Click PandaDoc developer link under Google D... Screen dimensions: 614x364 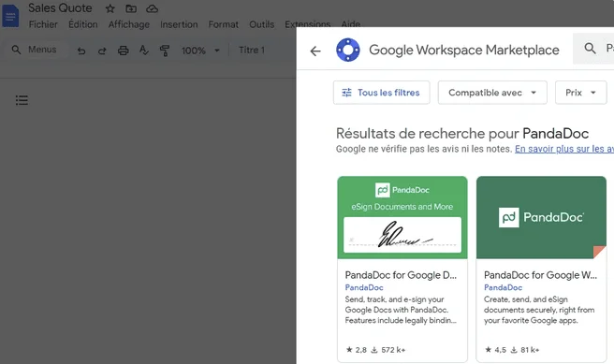pyautogui.click(x=364, y=287)
